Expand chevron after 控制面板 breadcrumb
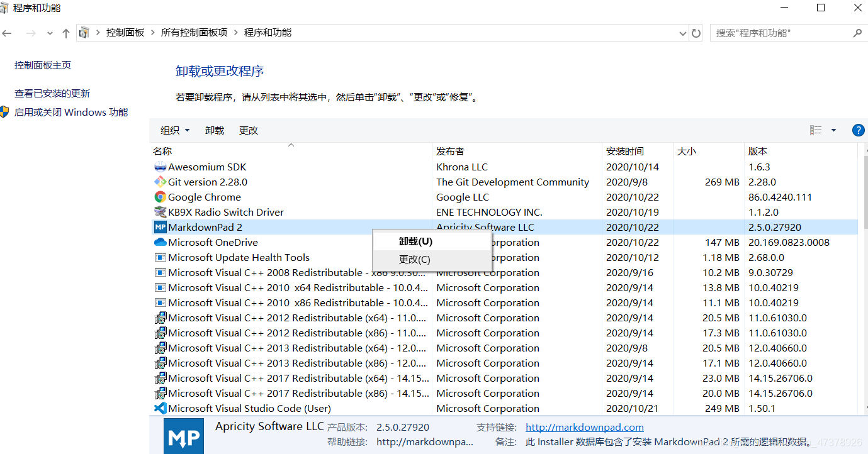The height and width of the screenshot is (454, 868). pos(152,33)
